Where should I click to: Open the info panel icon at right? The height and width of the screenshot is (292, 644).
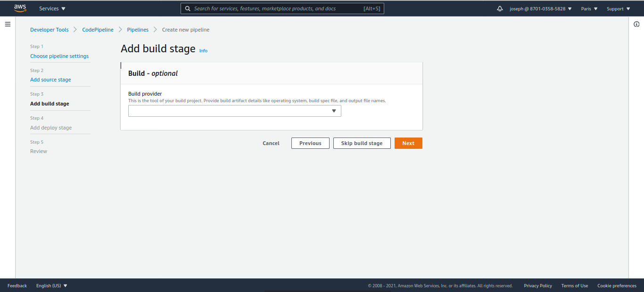pyautogui.click(x=636, y=24)
